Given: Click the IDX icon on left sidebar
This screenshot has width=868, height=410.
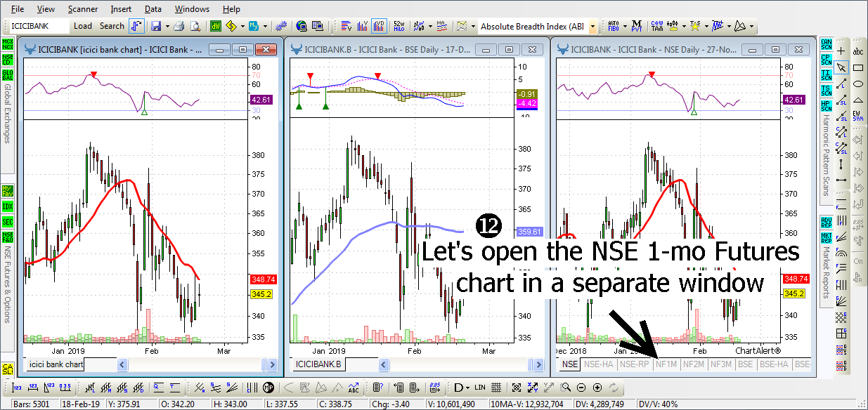Looking at the screenshot, I should [x=8, y=206].
